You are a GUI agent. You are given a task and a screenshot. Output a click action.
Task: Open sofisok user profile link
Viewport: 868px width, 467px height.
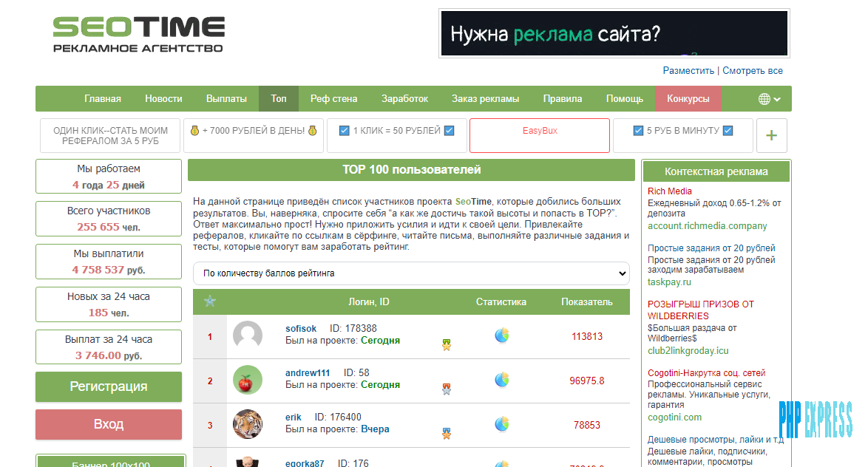pos(301,329)
